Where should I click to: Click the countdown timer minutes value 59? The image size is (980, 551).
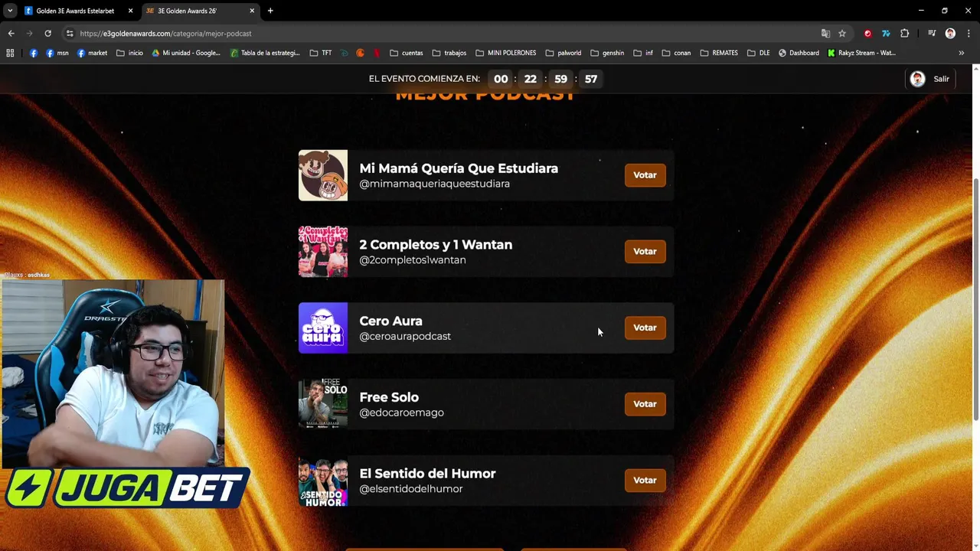click(560, 79)
